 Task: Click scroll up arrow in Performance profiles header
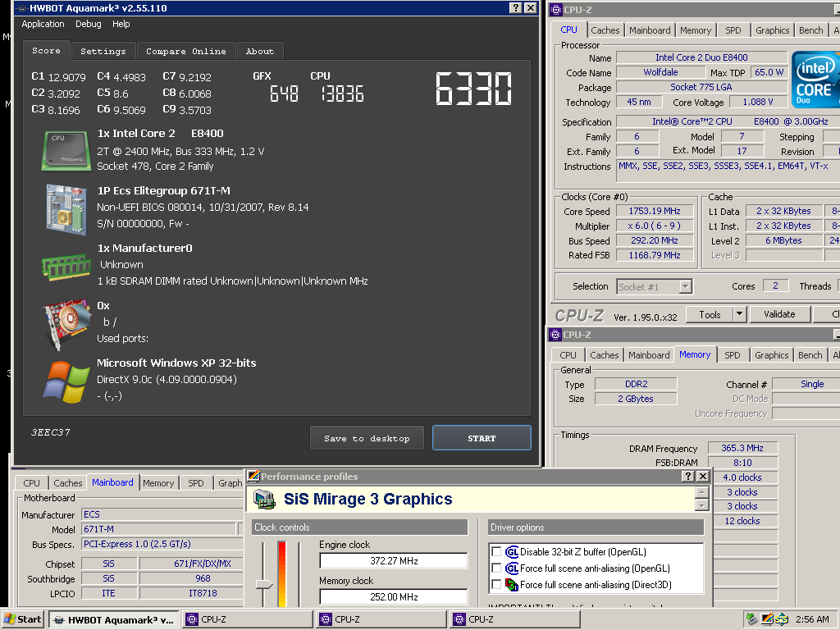point(702,492)
